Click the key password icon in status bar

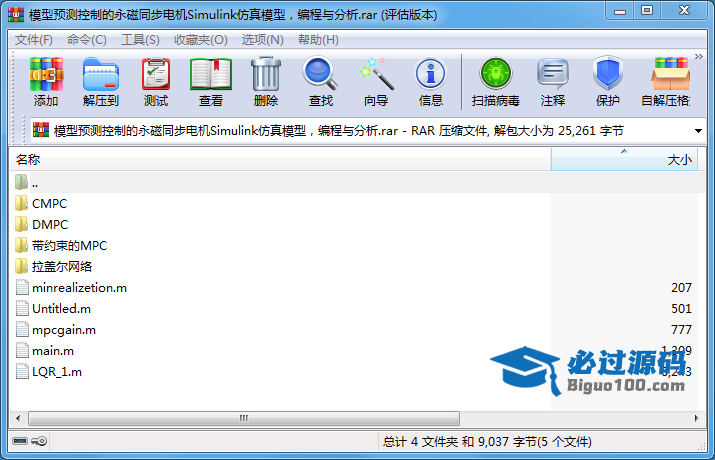(39, 441)
